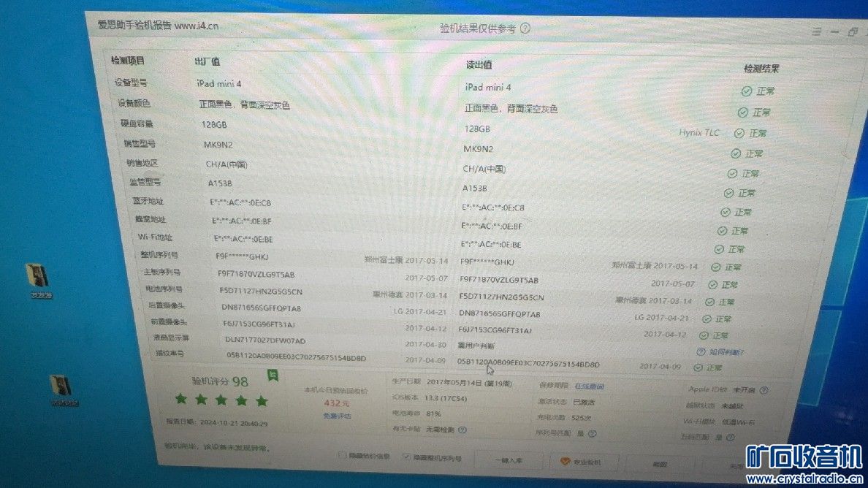Click the help icon beside 五码匹配

730,438
